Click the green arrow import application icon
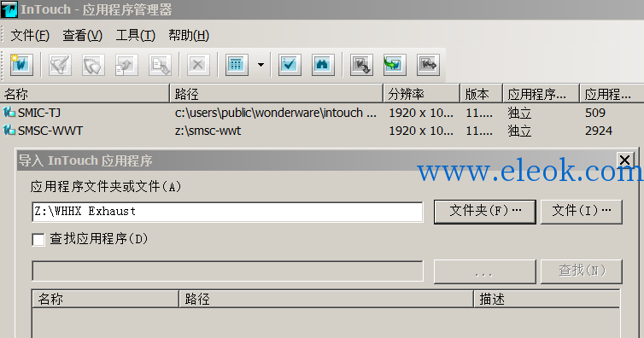This screenshot has width=644, height=338. (395, 64)
